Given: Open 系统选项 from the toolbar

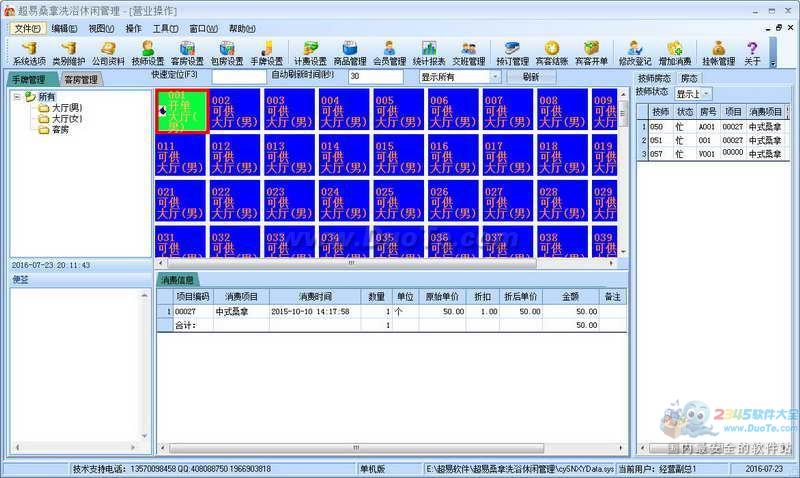Looking at the screenshot, I should click(29, 54).
